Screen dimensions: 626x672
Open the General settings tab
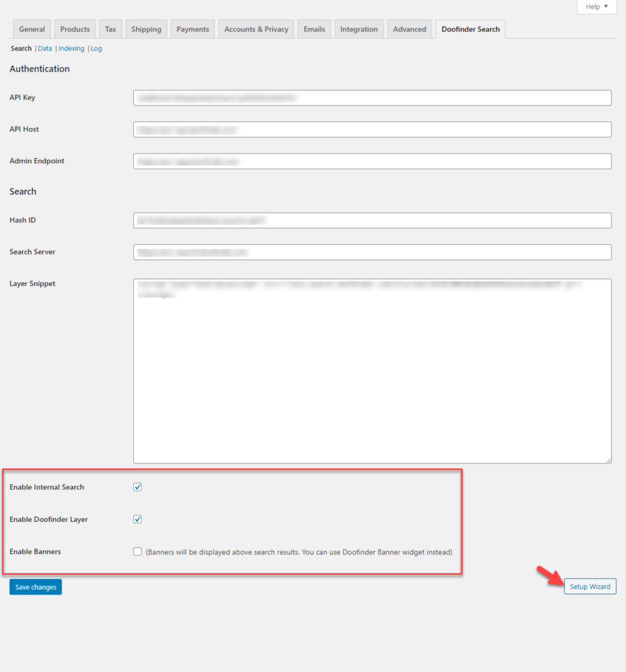coord(31,29)
